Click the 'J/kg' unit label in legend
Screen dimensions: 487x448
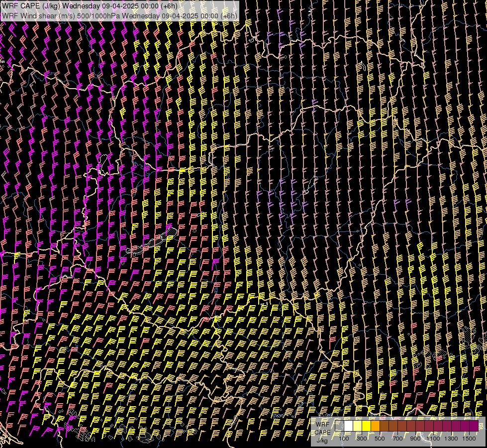pyautogui.click(x=322, y=441)
